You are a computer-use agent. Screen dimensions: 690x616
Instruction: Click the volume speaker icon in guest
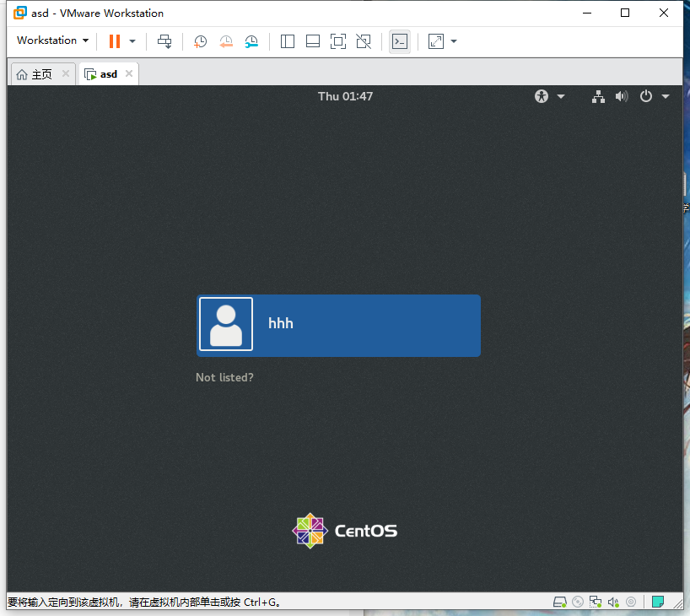pos(622,96)
